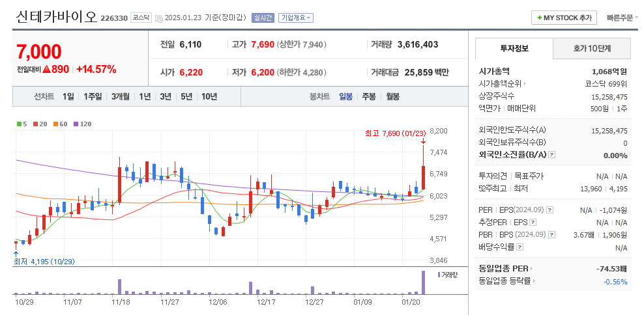Viewport: 644px width, 315px height.
Task: Click the red up-triangle next to 890
Action: [46, 70]
